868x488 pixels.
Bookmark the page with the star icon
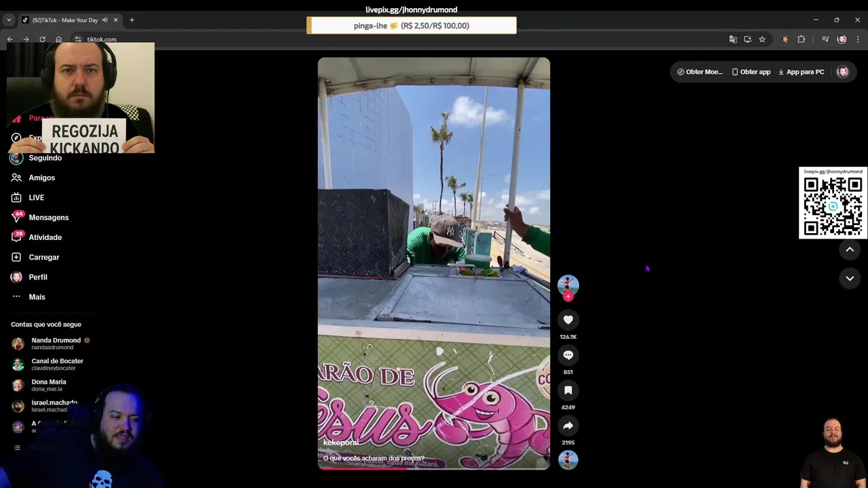click(x=762, y=39)
